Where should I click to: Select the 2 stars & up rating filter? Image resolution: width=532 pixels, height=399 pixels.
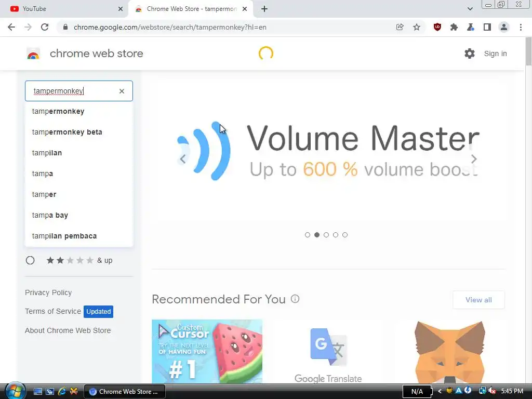click(30, 260)
